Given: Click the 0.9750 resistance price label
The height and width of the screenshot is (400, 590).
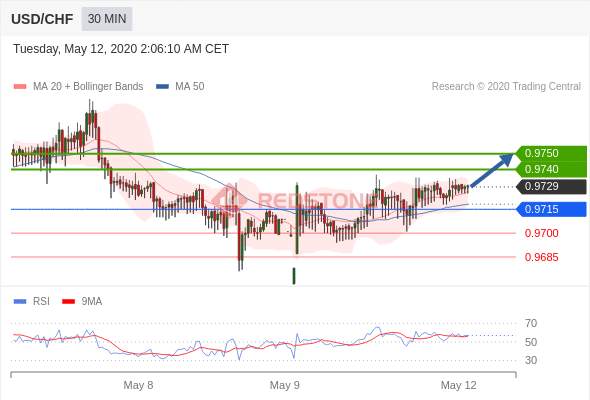Looking at the screenshot, I should pos(551,153).
